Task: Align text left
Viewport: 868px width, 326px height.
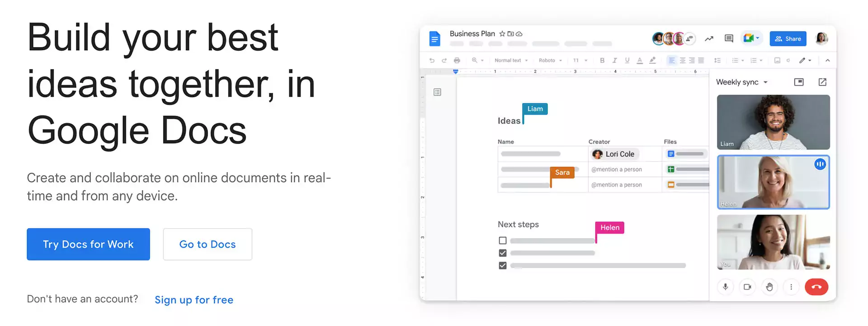Action: [x=672, y=60]
